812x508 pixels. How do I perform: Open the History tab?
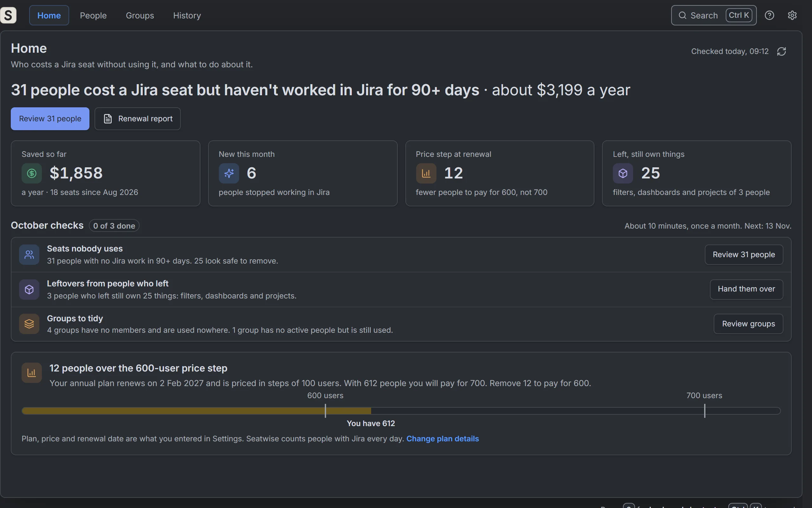pyautogui.click(x=187, y=15)
